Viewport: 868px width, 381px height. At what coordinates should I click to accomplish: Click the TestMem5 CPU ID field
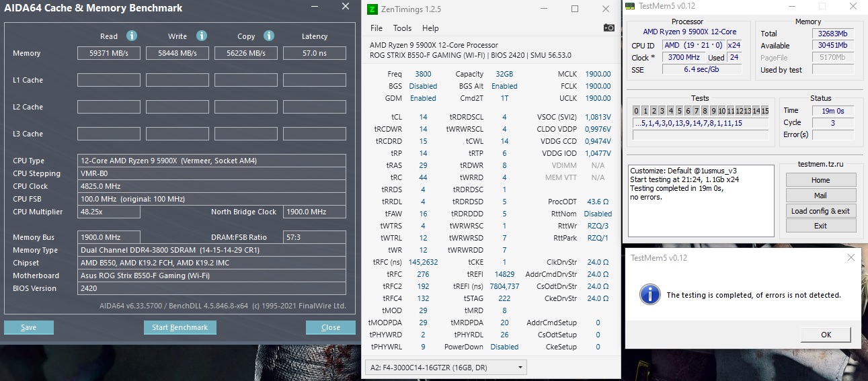pyautogui.click(x=693, y=45)
